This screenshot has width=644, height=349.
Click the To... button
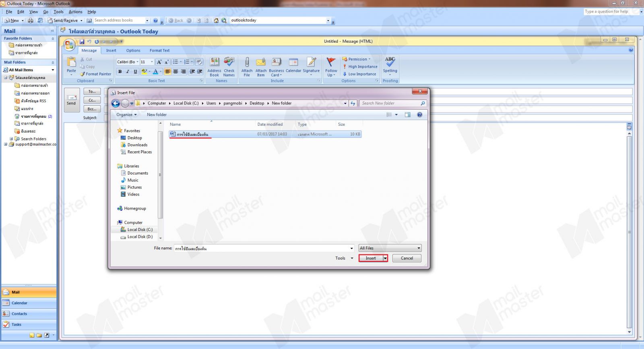coord(92,91)
